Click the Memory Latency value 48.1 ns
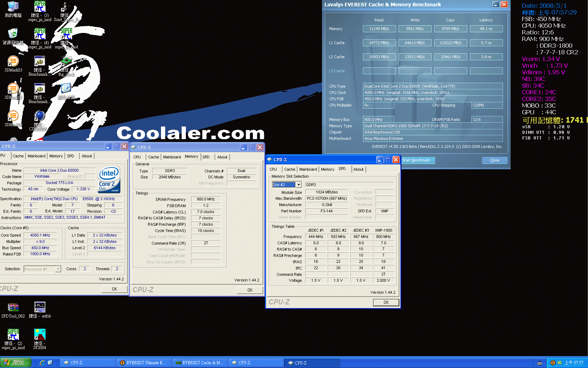 (x=486, y=29)
